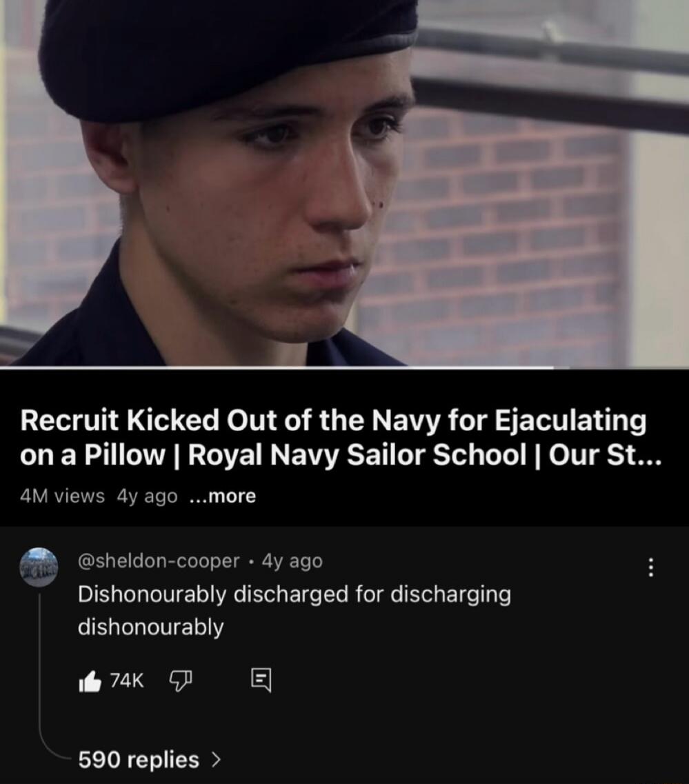Tap the unplayed end of the progress bar
The image size is (689, 784).
(x=621, y=368)
